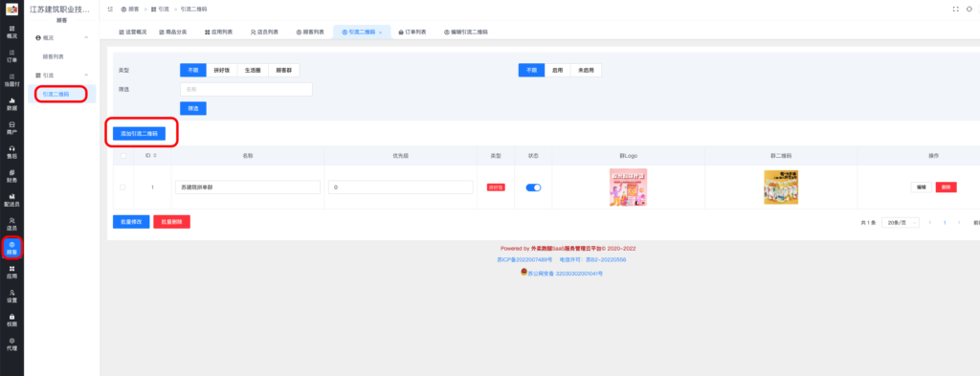Open 配送员 in the dark sidebar

11,200
